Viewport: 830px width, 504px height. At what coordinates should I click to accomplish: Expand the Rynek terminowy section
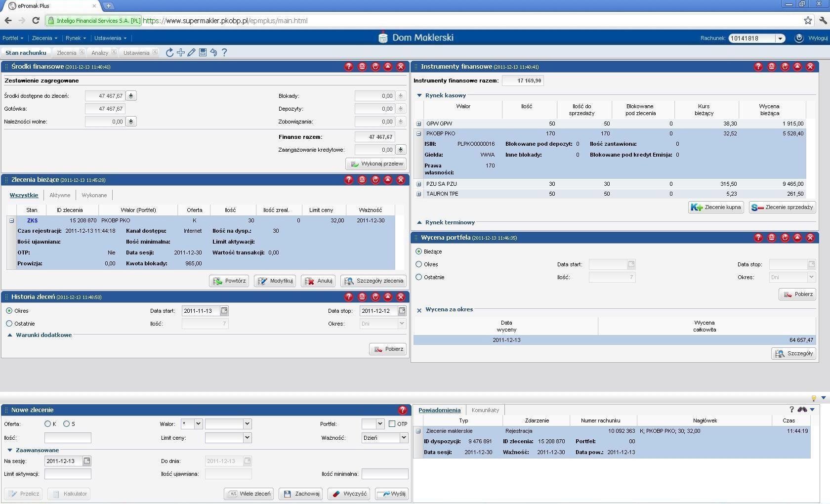(x=419, y=222)
